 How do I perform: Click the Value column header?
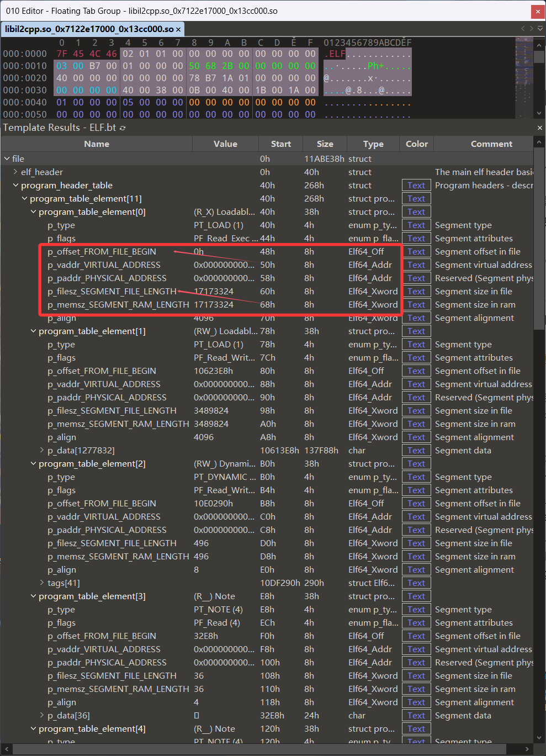click(225, 144)
